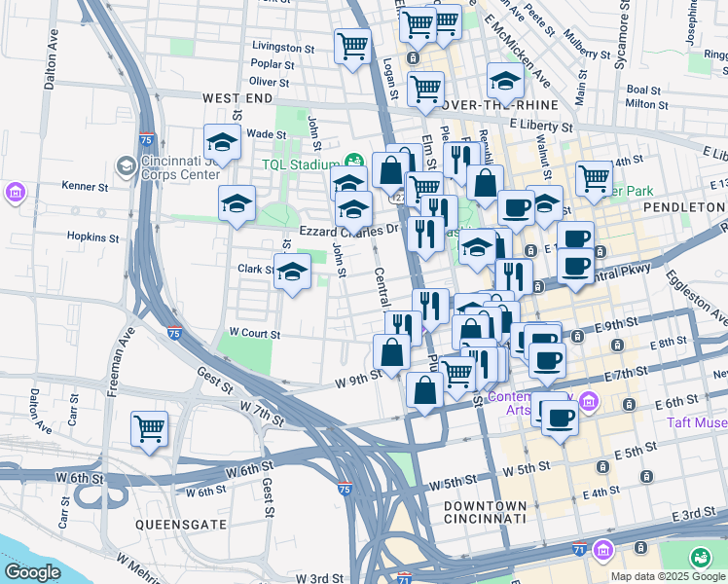
Task: Select the coffee cup marker near E 6th St
Action: tap(560, 418)
